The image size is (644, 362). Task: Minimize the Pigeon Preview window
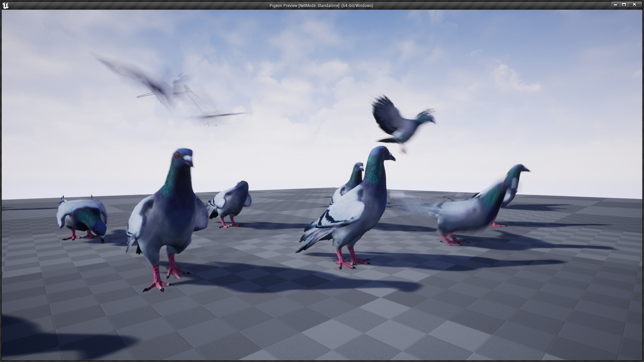click(615, 4)
